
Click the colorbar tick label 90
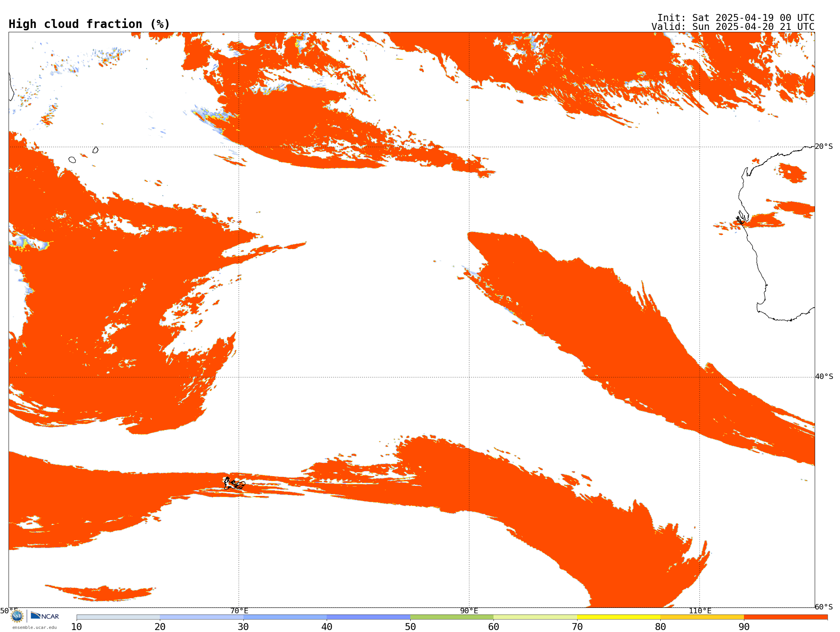(x=744, y=627)
